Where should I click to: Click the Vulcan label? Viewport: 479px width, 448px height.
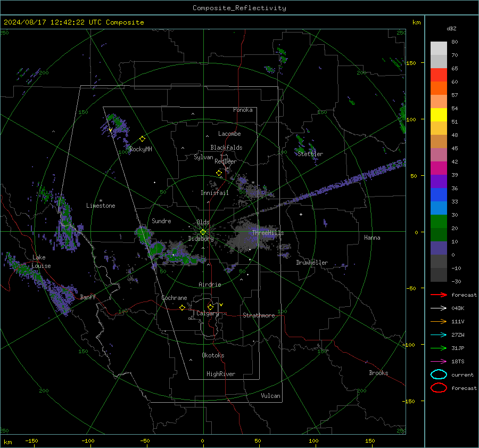(271, 396)
